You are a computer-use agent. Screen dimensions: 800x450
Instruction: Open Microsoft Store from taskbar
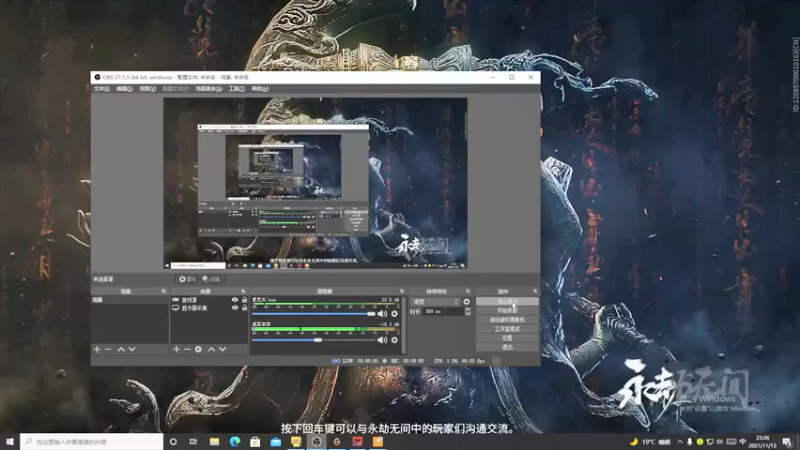[x=255, y=442]
